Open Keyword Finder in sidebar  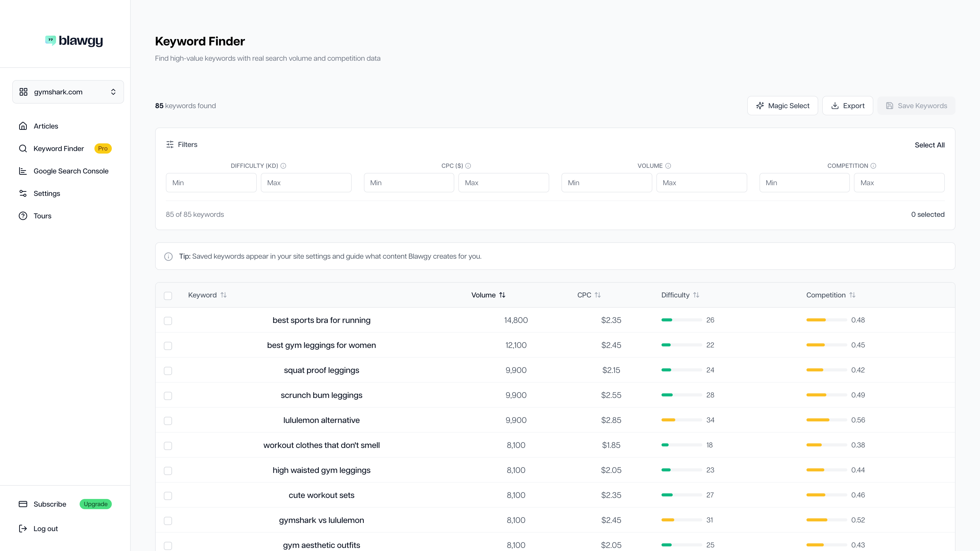pyautogui.click(x=59, y=148)
